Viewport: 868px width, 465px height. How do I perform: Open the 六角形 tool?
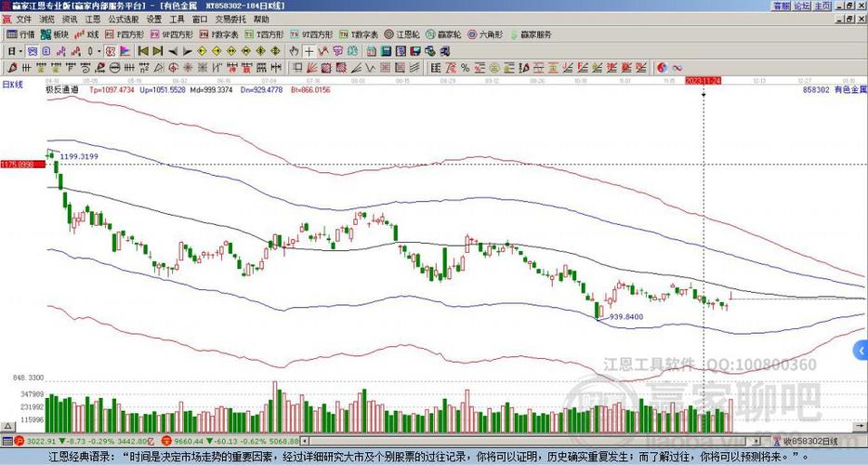tap(485, 34)
